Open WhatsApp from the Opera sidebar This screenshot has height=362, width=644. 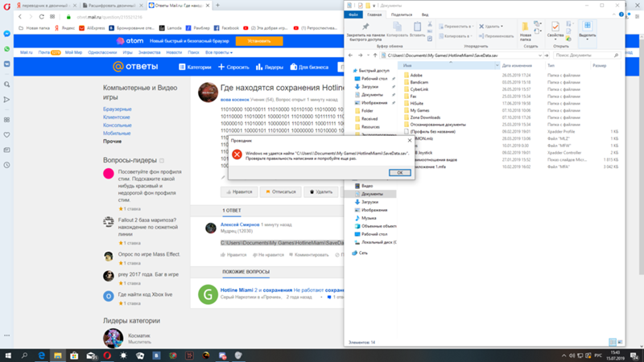point(7,49)
